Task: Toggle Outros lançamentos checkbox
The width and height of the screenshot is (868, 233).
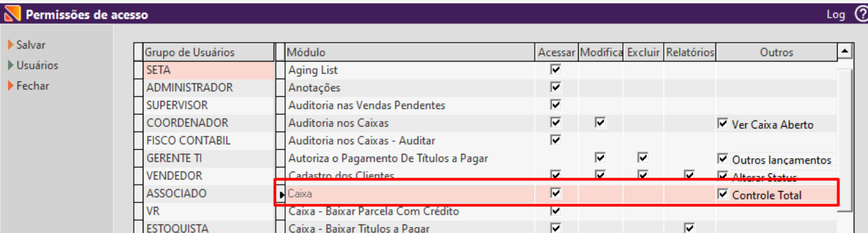Action: [723, 159]
